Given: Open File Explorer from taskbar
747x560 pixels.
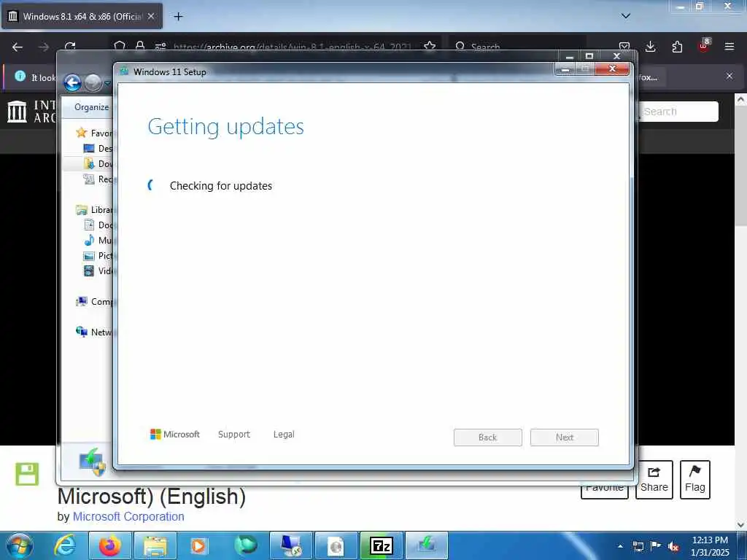Looking at the screenshot, I should pos(155,545).
